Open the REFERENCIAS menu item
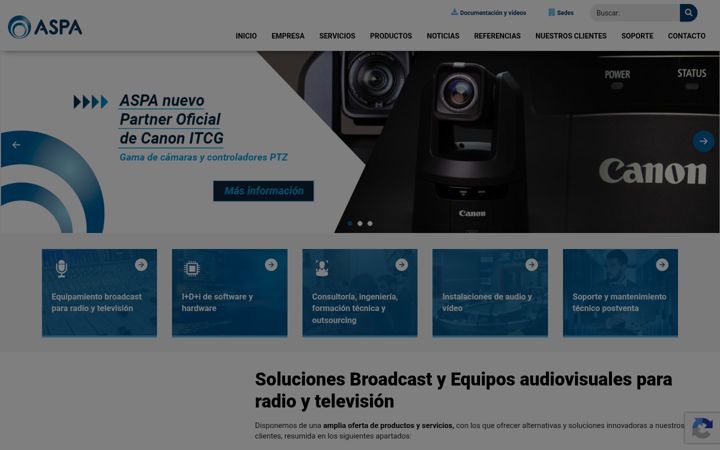Image resolution: width=720 pixels, height=450 pixels. coord(497,36)
